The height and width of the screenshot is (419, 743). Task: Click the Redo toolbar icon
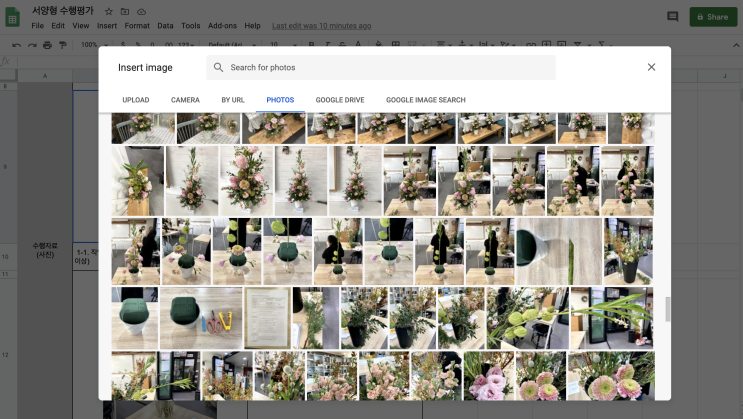tap(32, 45)
